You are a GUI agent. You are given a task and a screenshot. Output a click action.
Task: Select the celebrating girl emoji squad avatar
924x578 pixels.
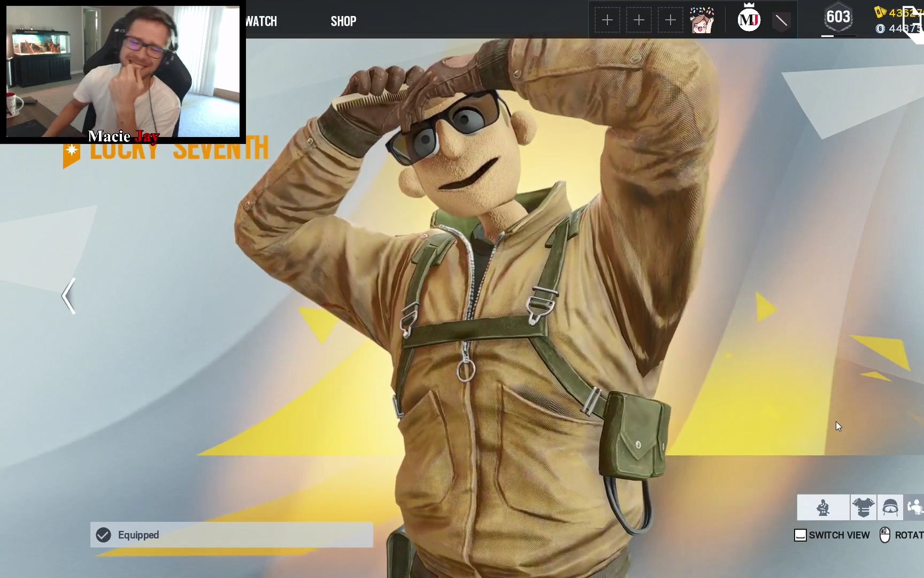tap(702, 20)
